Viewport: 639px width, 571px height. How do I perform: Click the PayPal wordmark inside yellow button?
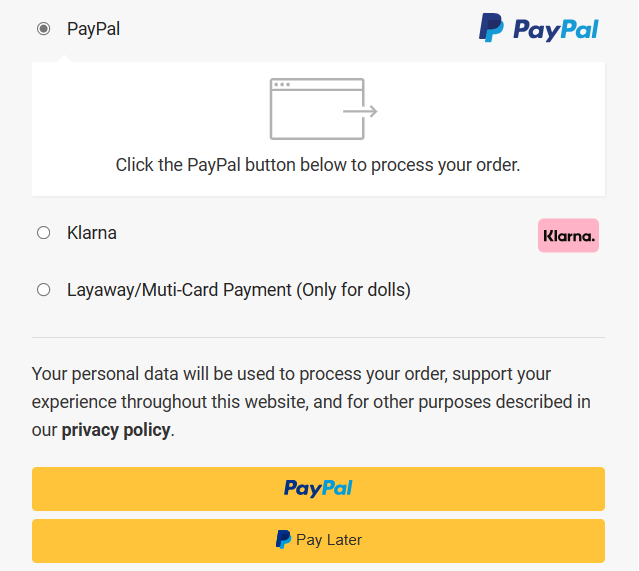pos(318,488)
